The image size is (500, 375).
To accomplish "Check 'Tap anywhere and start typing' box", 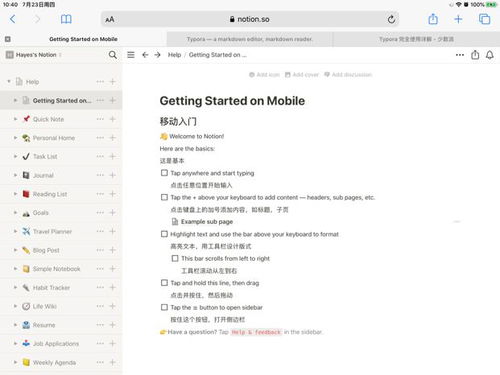I will [x=164, y=173].
